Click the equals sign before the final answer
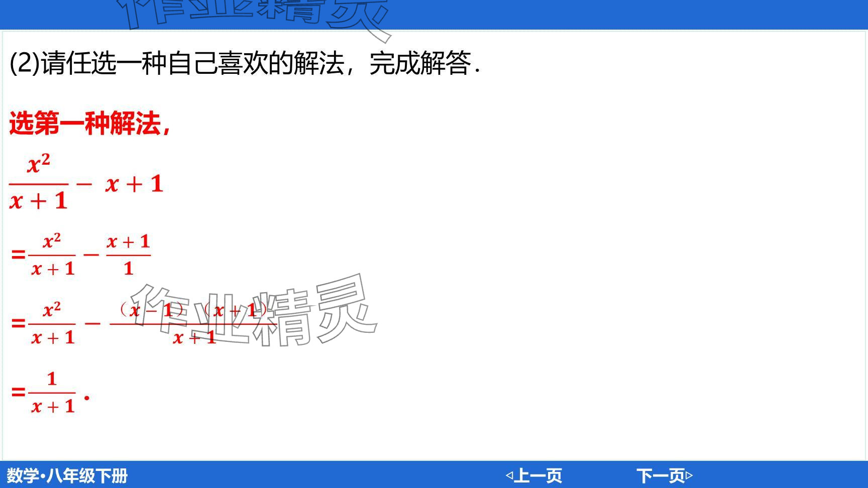 point(18,392)
